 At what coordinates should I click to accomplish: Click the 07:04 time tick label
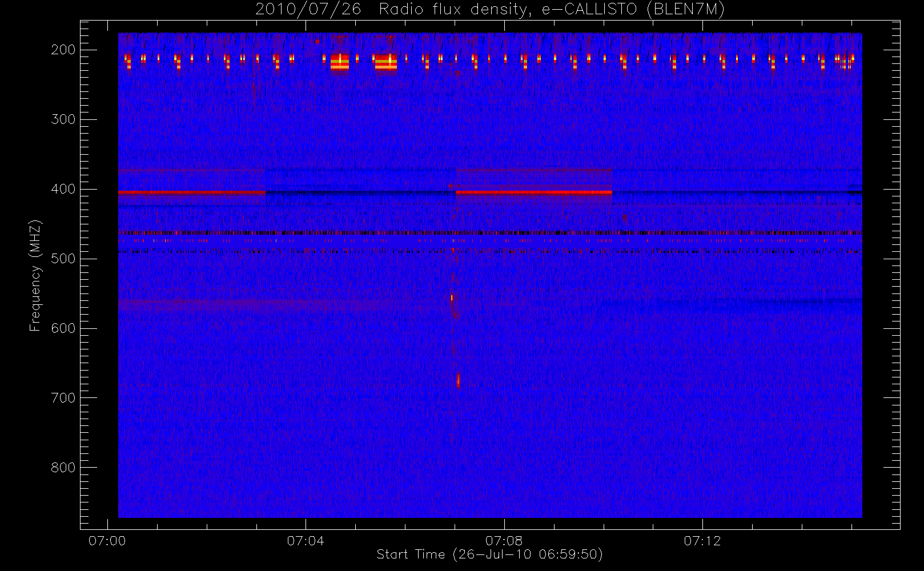click(306, 541)
